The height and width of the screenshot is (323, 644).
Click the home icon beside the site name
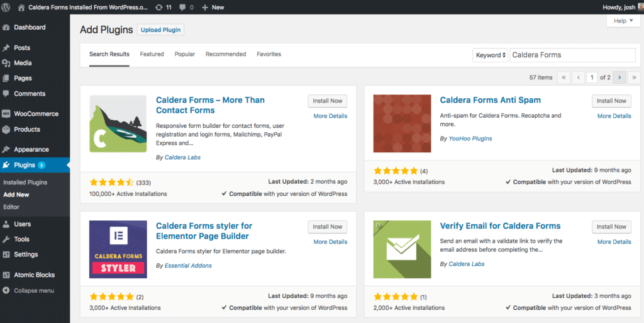(21, 8)
